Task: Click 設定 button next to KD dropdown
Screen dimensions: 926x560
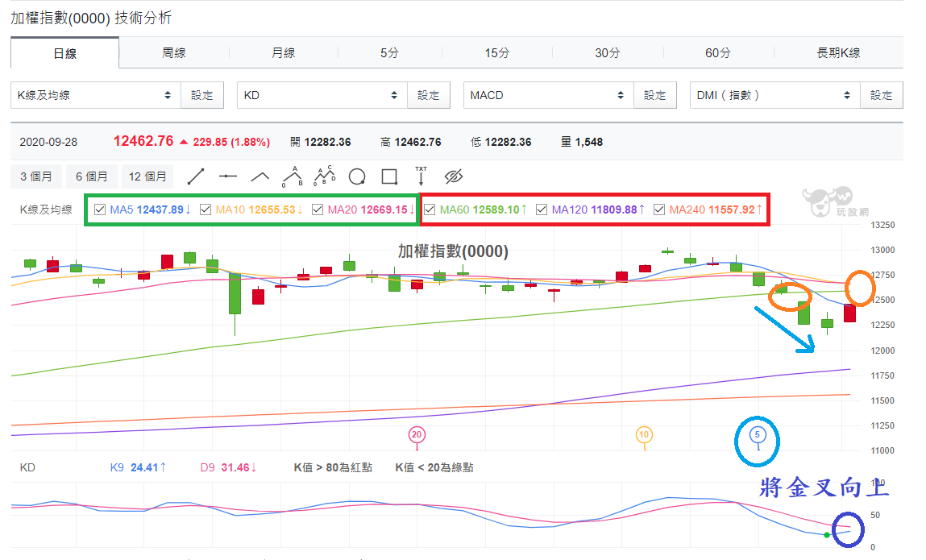Action: click(429, 95)
